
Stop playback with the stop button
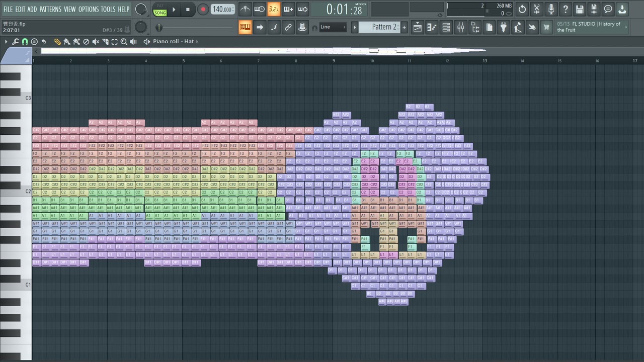[x=188, y=9]
